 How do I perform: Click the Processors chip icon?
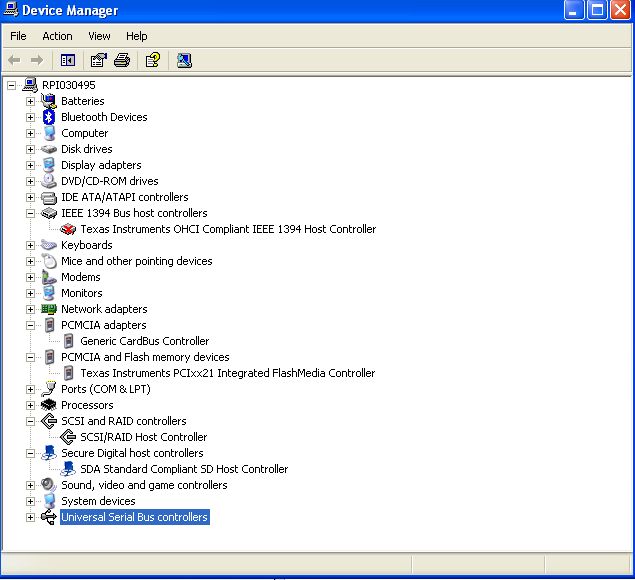click(x=49, y=405)
